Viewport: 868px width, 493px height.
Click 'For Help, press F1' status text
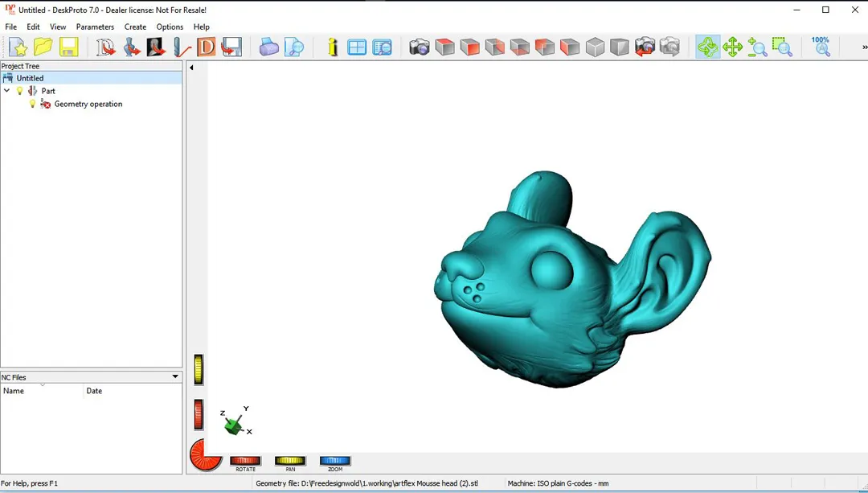tap(30, 483)
